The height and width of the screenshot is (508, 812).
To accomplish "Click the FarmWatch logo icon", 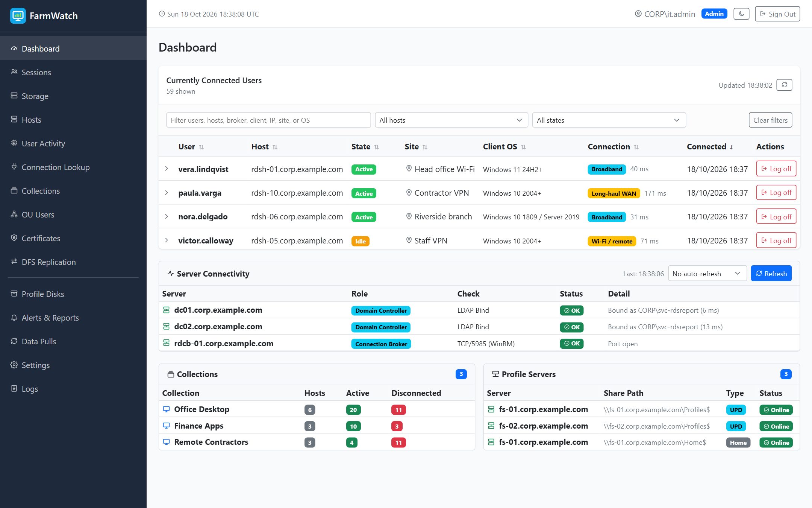I will coord(18,15).
